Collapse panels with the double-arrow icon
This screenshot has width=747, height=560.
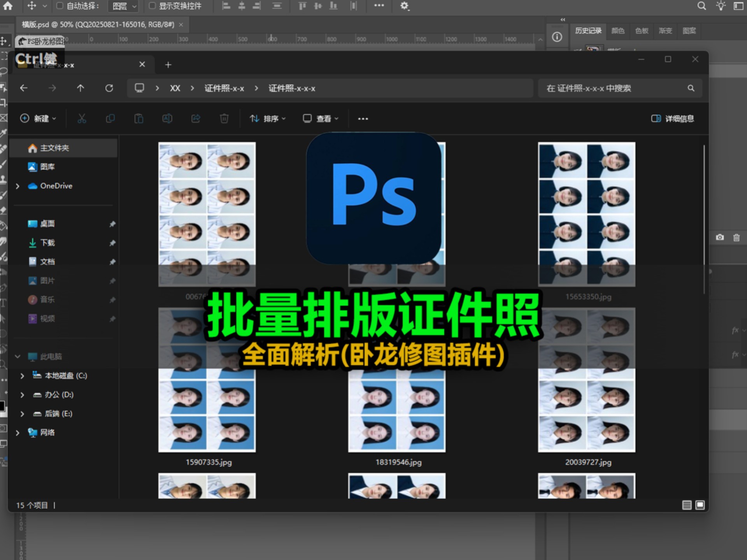coord(563,19)
